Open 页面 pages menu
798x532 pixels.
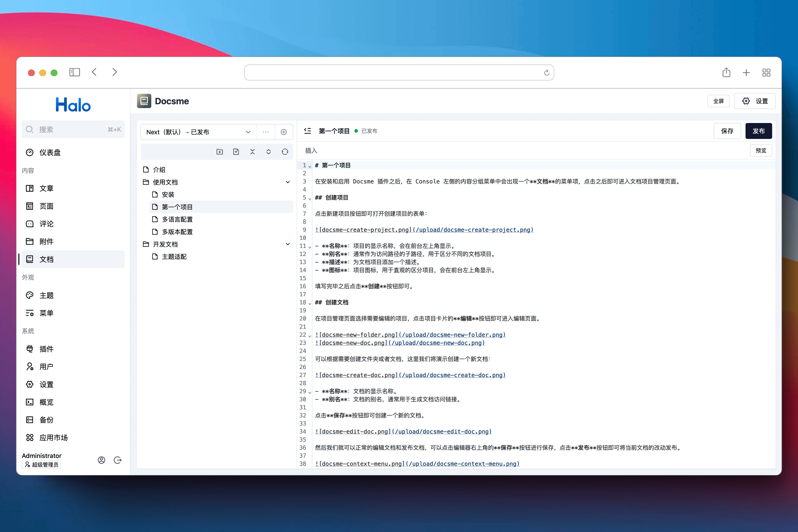coord(73,206)
